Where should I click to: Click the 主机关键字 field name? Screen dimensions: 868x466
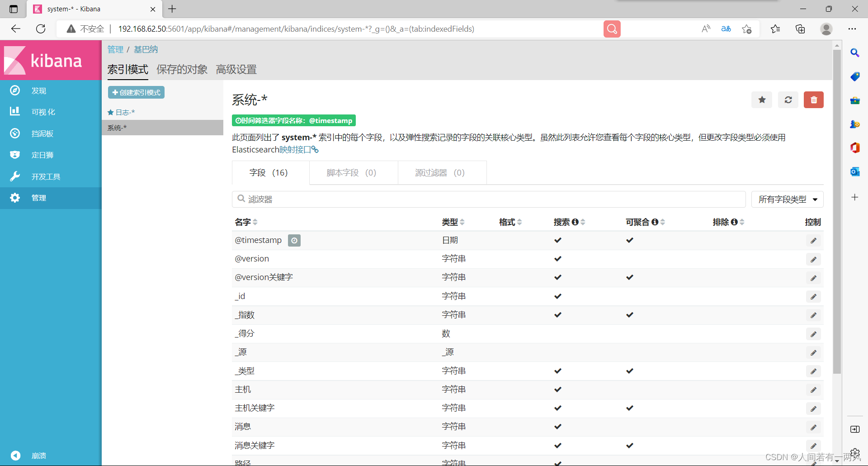[255, 408]
